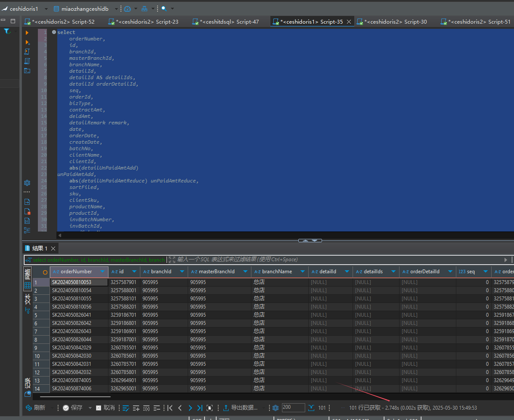514x420 pixels.
Task: Click the results horizontal scrollbar
Action: point(75,397)
